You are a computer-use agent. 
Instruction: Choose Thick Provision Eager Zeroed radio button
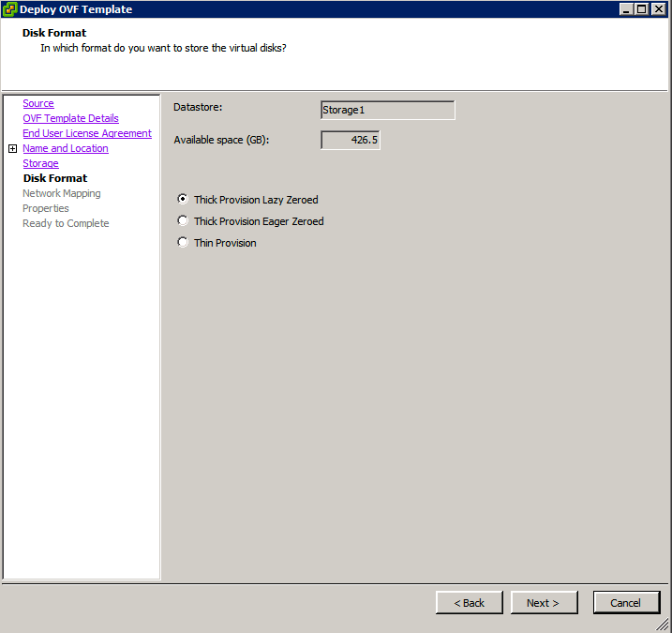tap(183, 220)
